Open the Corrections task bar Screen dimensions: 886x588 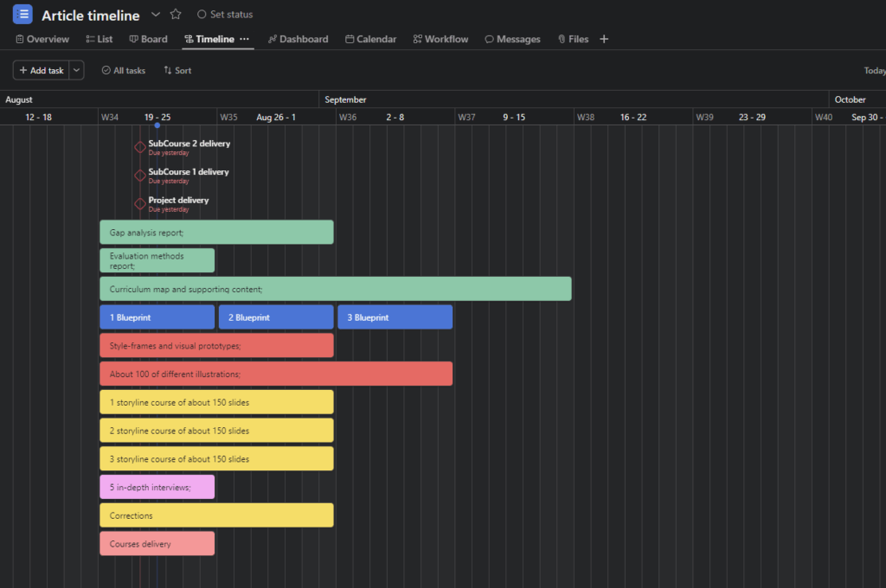tap(216, 514)
